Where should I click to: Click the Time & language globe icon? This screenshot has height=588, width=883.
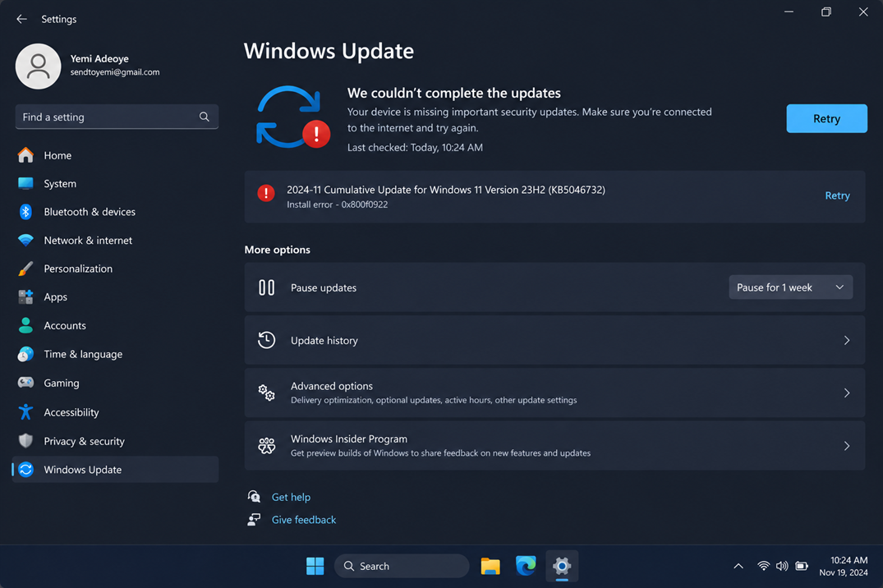[26, 354]
